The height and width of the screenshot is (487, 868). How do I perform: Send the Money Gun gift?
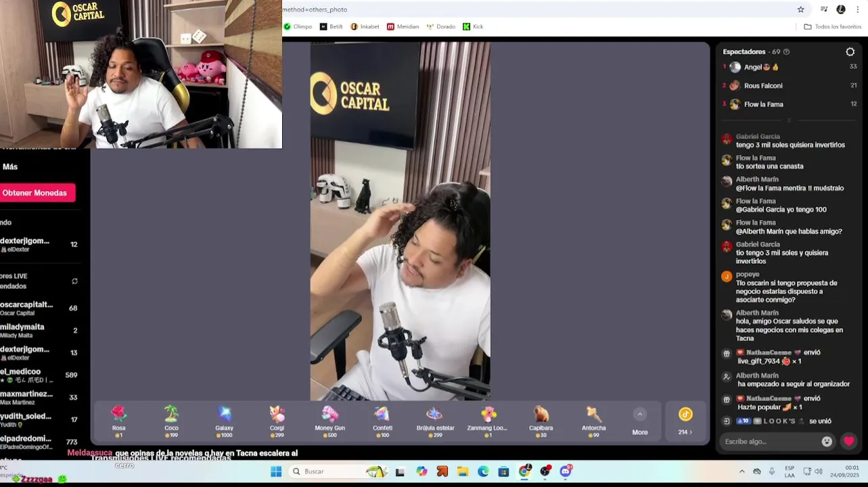(329, 421)
